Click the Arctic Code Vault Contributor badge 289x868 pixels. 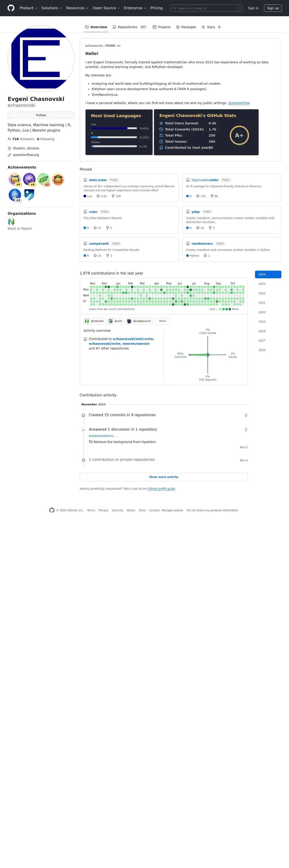[29, 195]
